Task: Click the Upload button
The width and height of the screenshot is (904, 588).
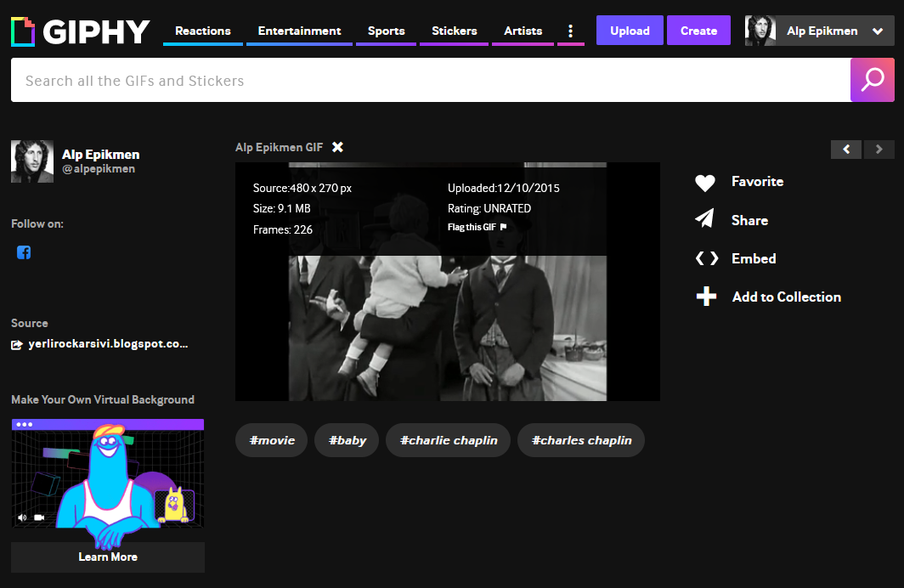Action: [630, 31]
